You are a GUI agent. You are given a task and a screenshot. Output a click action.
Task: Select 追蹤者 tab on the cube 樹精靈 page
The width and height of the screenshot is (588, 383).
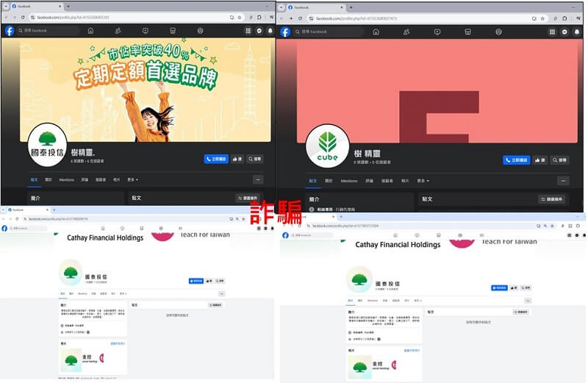pos(387,181)
